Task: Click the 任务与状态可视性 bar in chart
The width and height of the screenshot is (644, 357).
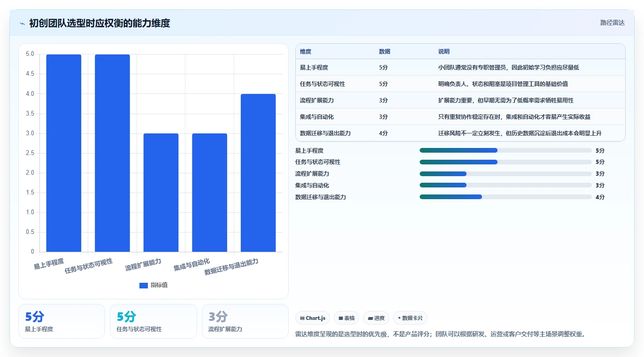Action: click(x=112, y=153)
